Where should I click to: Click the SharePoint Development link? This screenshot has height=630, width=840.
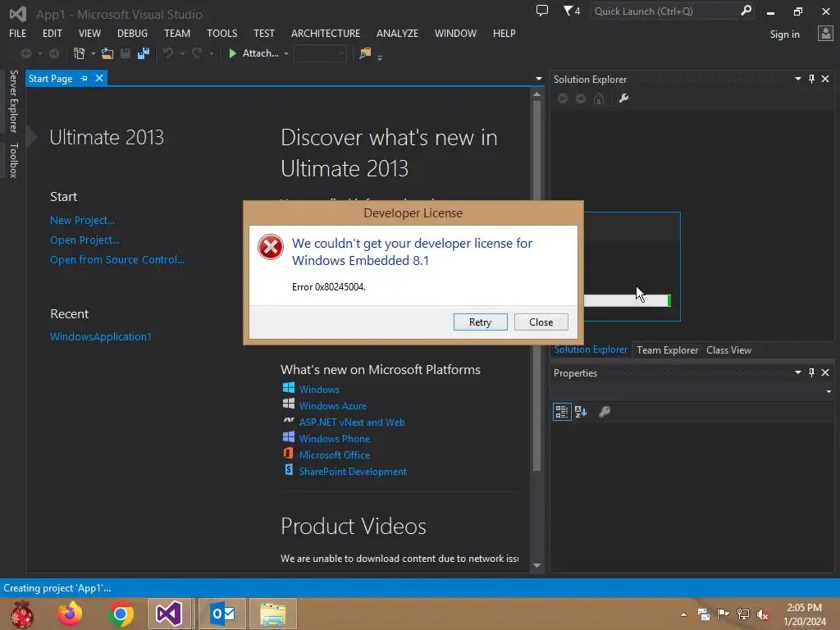pyautogui.click(x=353, y=472)
